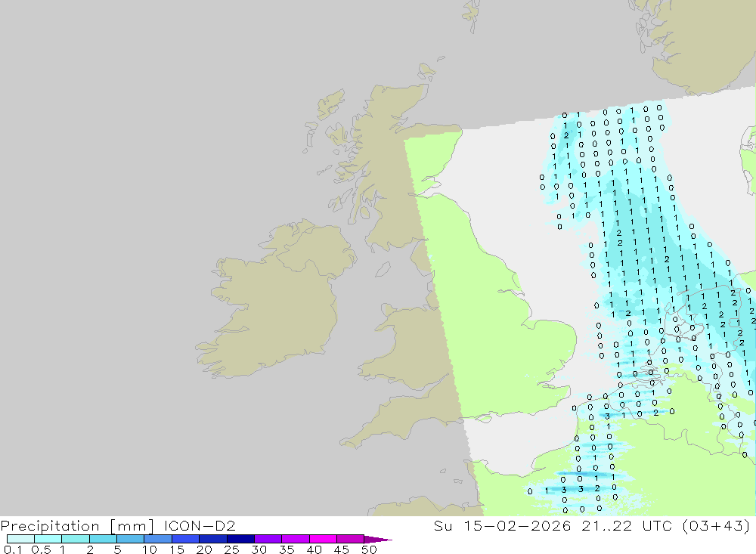Image resolution: width=756 pixels, height=554 pixels.
Task: Click the legend swatch between 40 and 45
Action: click(x=323, y=539)
